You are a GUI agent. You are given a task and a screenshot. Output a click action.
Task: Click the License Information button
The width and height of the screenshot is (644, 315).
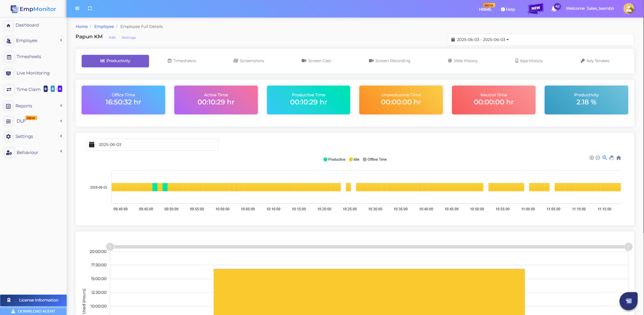click(33, 300)
